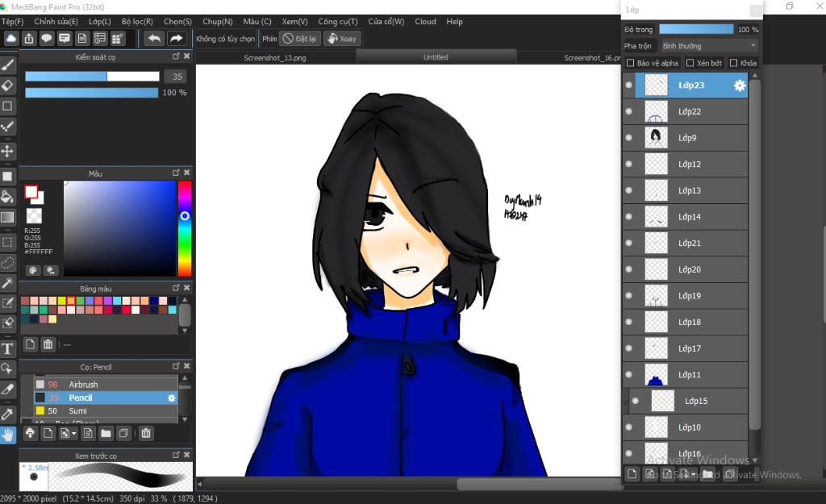Image resolution: width=826 pixels, height=504 pixels.
Task: Toggle visibility of layer Lớp12
Action: pos(628,165)
